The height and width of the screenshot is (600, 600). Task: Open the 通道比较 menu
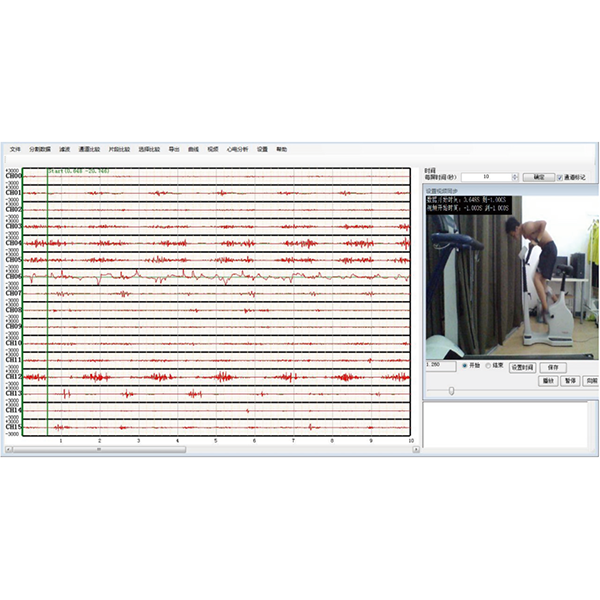pos(90,149)
